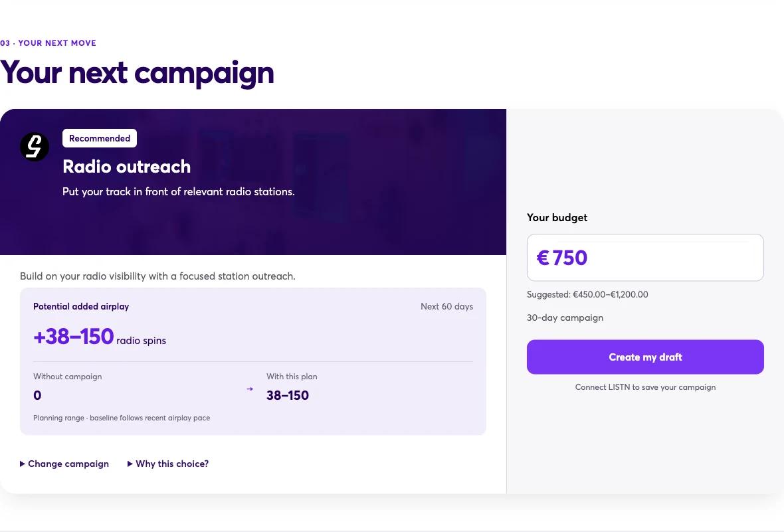The height and width of the screenshot is (532, 784).
Task: Expand the Why this choice? disclosure
Action: click(168, 464)
